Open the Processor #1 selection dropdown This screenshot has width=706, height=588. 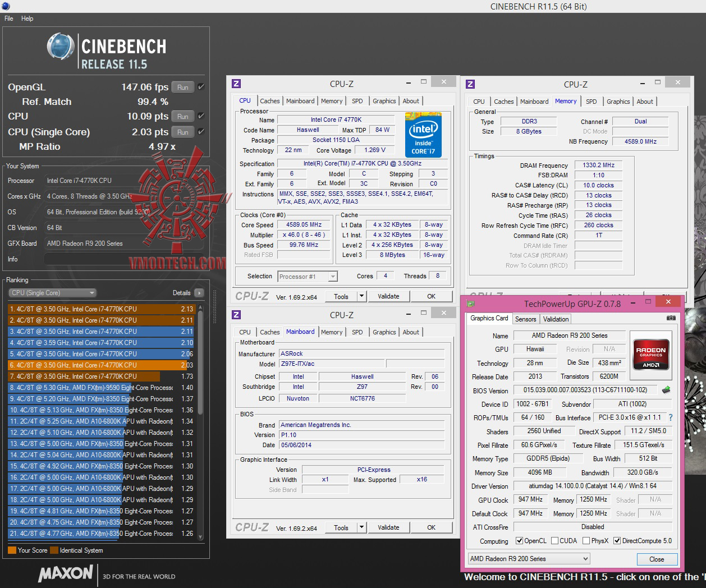[x=308, y=277]
